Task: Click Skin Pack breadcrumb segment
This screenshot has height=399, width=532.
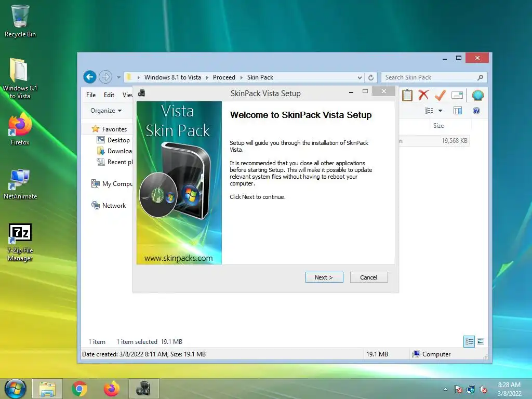Action: click(x=260, y=77)
